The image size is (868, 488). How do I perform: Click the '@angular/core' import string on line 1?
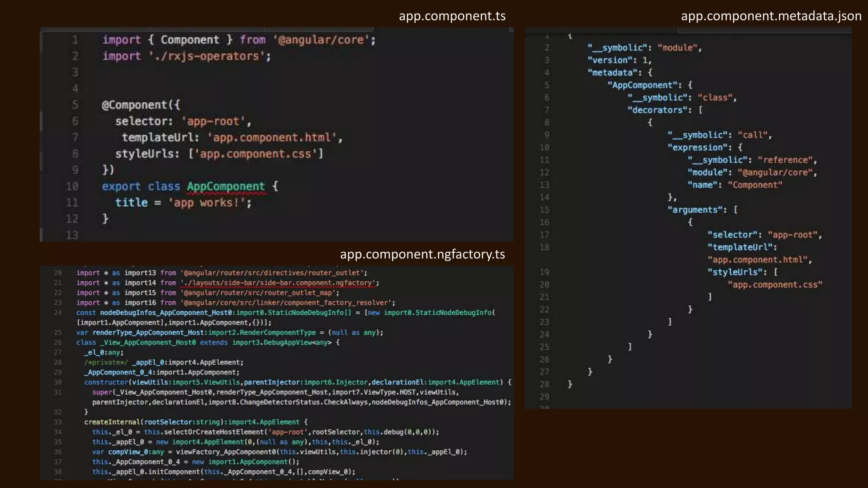click(x=322, y=40)
